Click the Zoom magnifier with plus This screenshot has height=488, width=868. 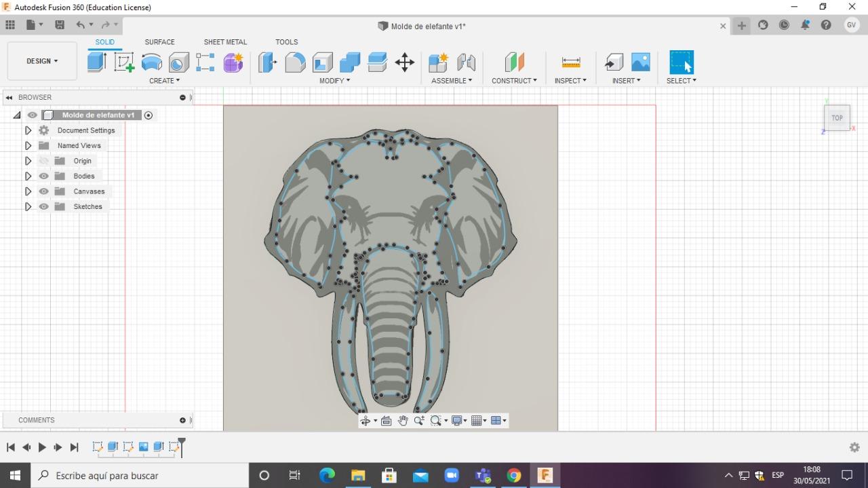pos(419,421)
